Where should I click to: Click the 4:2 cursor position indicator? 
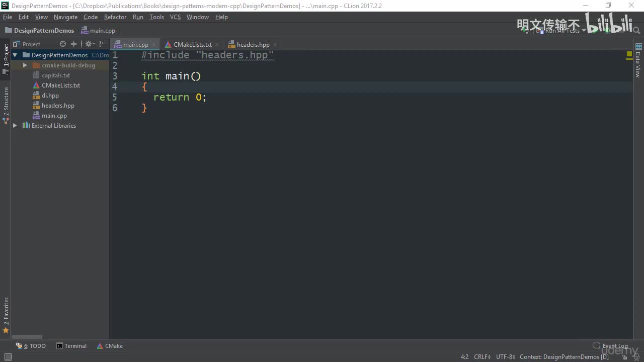464,357
